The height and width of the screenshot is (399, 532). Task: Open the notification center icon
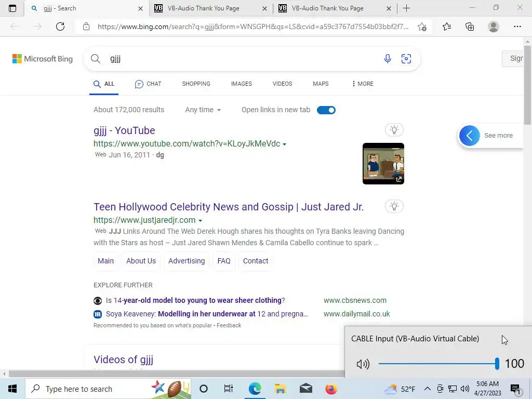click(515, 389)
